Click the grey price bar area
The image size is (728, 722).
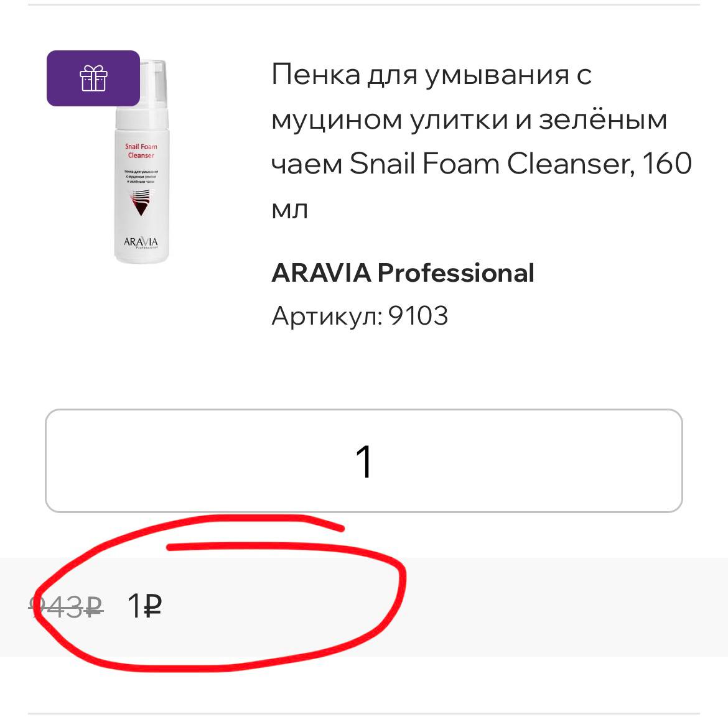[364, 607]
